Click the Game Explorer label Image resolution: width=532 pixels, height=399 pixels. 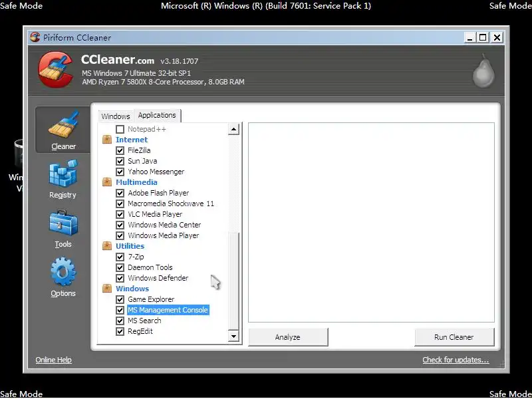pyautogui.click(x=151, y=299)
